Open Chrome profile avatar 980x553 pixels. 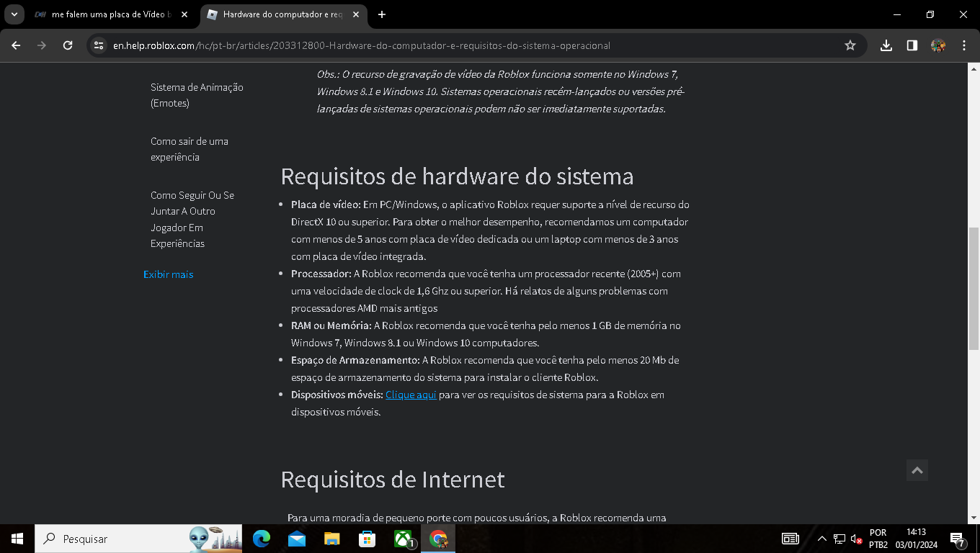[x=938, y=45]
